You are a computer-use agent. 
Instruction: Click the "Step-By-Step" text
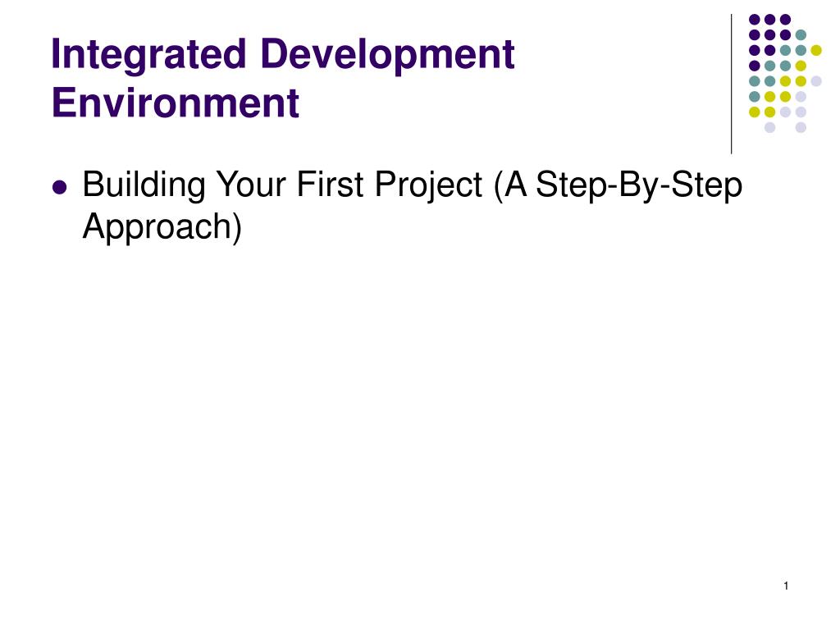[x=639, y=186]
